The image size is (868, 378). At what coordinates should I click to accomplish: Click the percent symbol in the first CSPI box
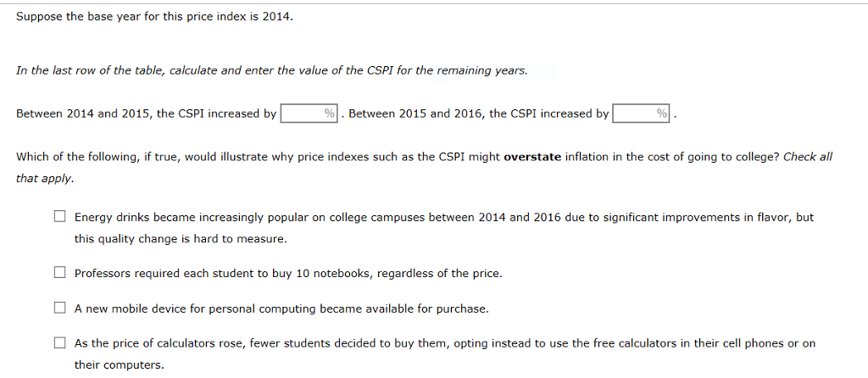(330, 114)
